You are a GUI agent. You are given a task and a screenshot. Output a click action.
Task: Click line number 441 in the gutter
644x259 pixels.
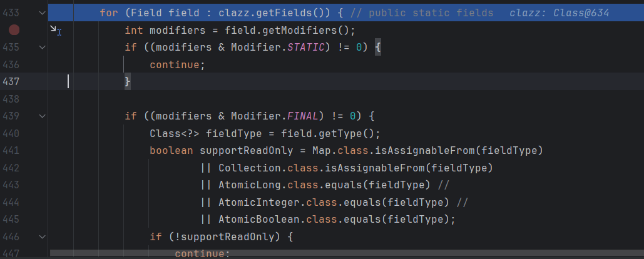click(11, 150)
